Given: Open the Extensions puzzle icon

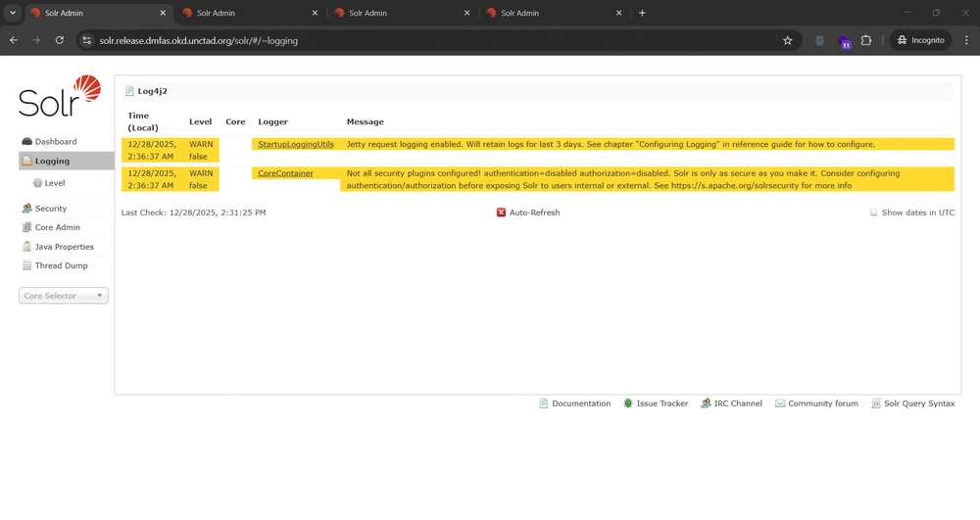Looking at the screenshot, I should (865, 40).
